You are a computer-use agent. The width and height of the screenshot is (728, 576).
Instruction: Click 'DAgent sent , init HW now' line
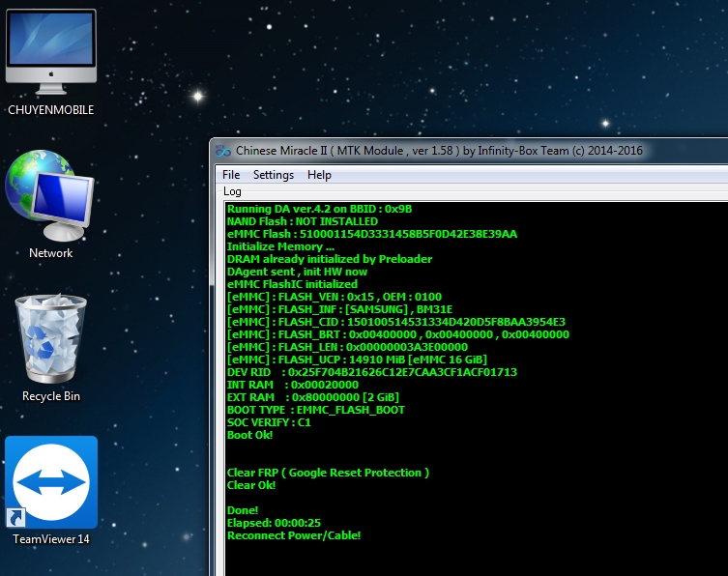point(297,272)
